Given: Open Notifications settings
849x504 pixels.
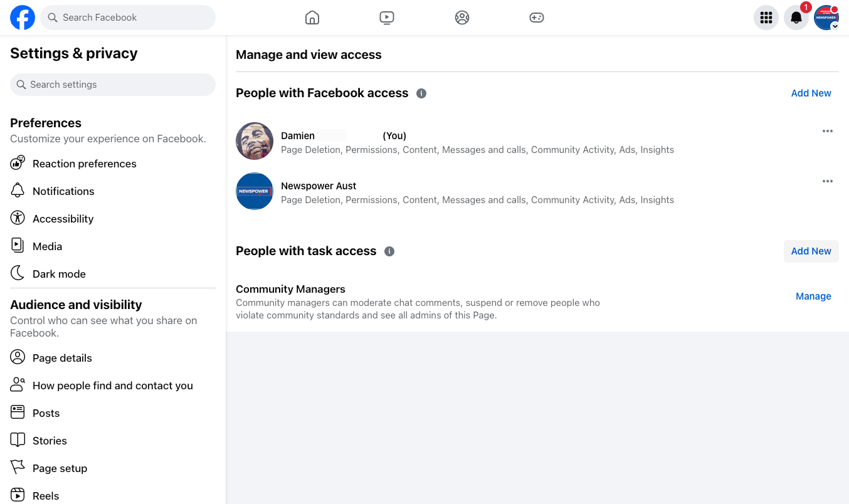Looking at the screenshot, I should (113, 191).
